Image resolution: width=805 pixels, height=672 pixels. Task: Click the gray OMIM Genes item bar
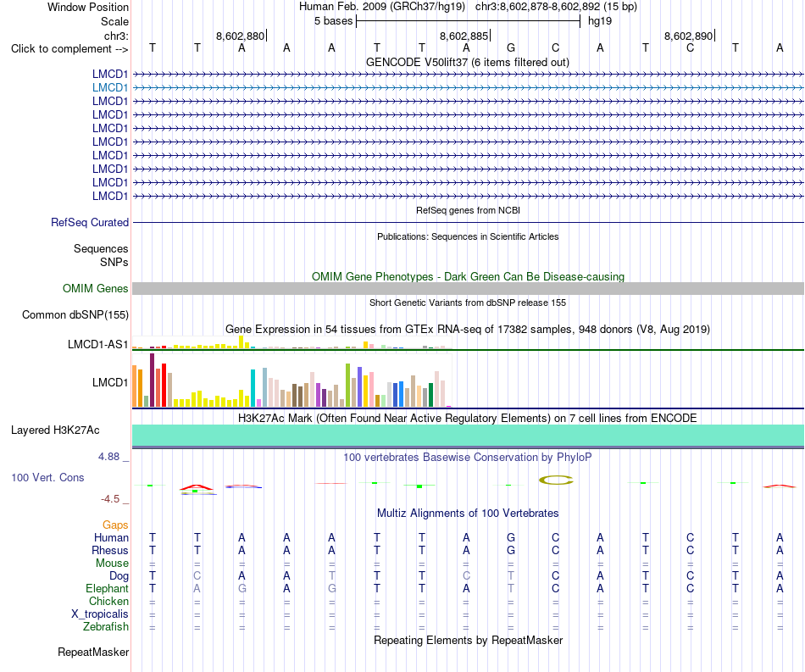click(x=468, y=288)
